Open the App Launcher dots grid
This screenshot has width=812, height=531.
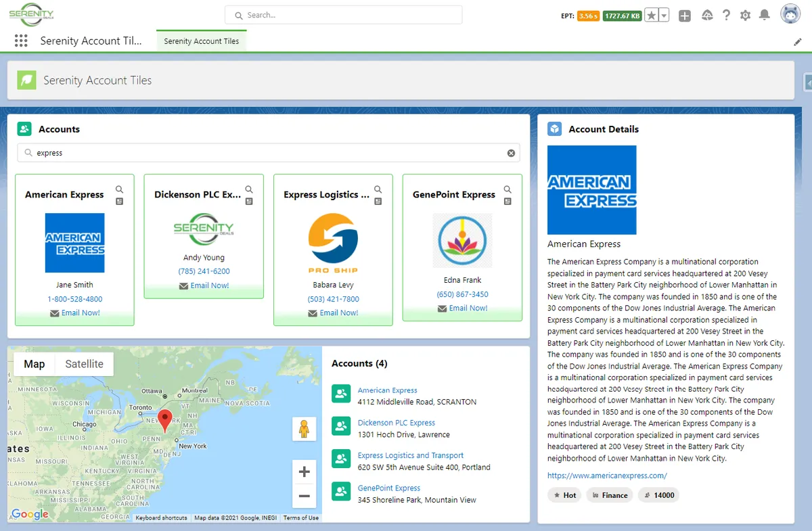click(x=21, y=41)
